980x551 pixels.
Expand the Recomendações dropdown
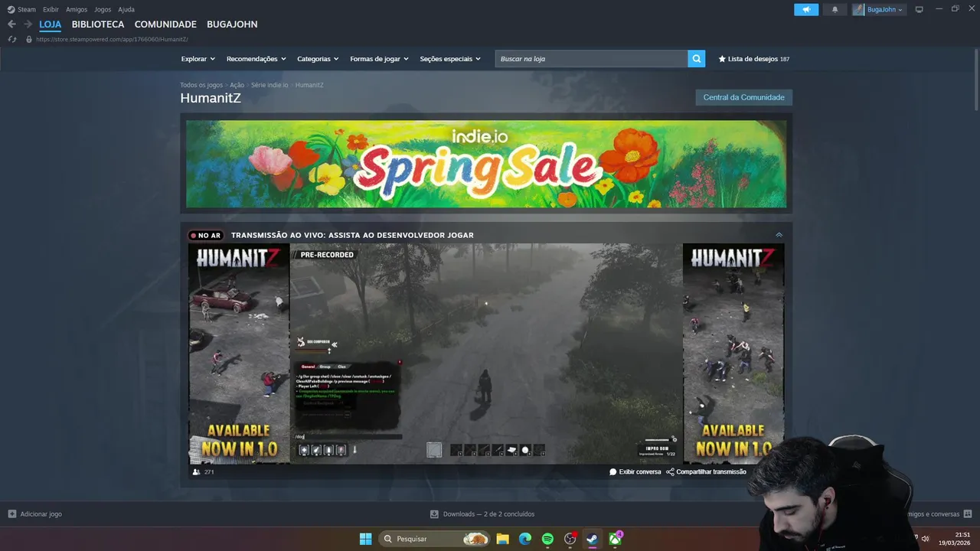(x=256, y=59)
